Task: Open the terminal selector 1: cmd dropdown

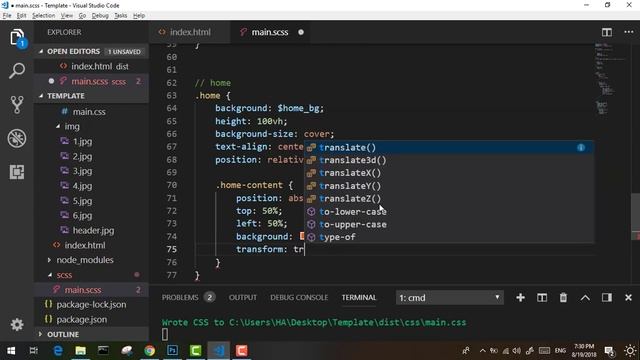Action: coord(449,298)
